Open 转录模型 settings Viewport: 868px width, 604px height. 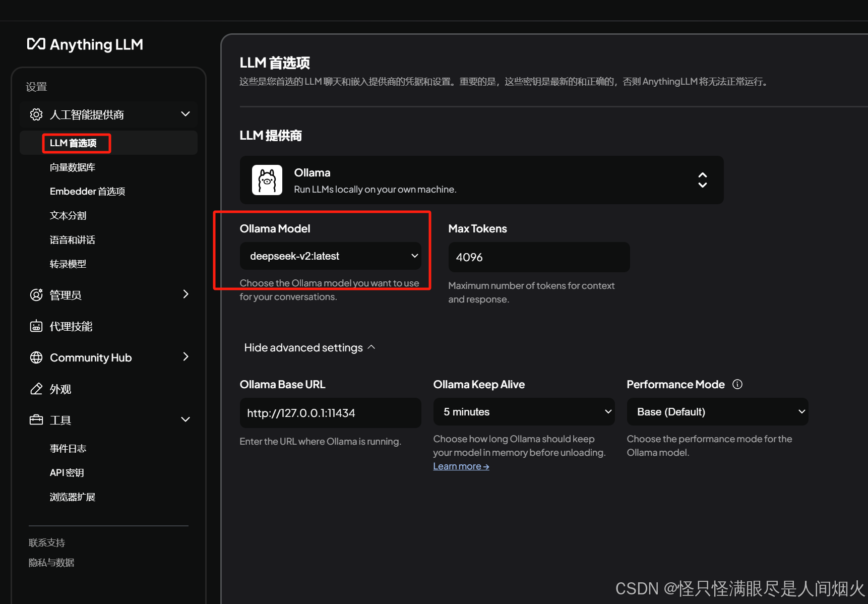click(68, 264)
